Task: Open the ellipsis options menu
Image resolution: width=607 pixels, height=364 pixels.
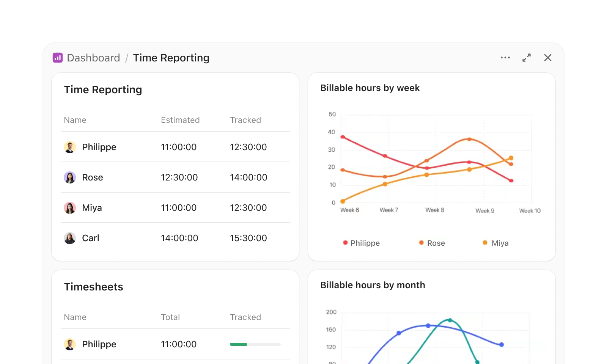Action: [505, 58]
